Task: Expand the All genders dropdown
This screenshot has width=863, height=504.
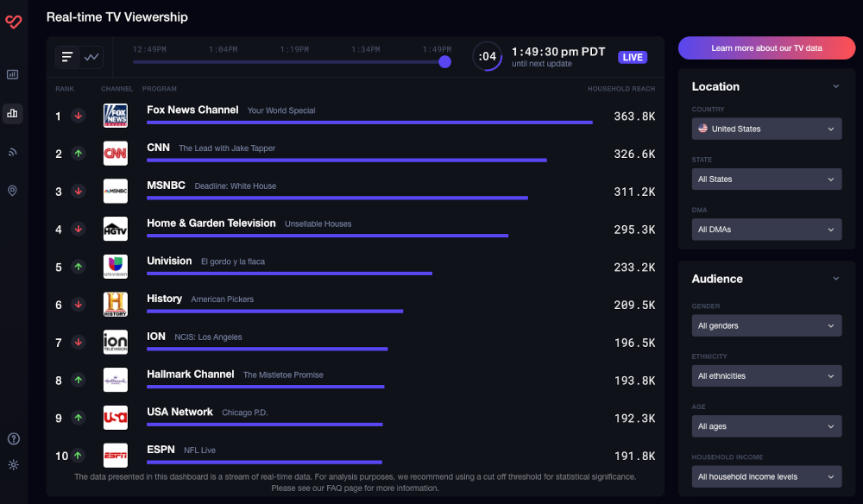Action: point(767,325)
